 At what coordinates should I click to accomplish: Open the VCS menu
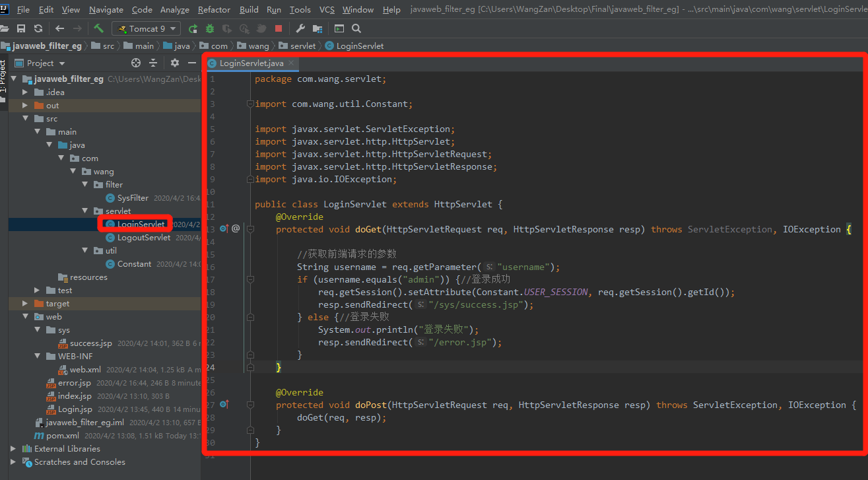point(327,9)
